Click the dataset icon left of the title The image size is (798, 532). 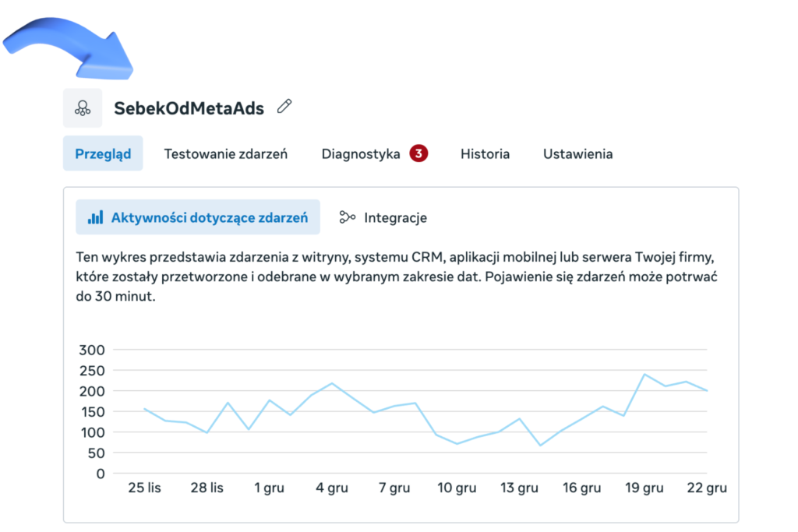point(83,107)
